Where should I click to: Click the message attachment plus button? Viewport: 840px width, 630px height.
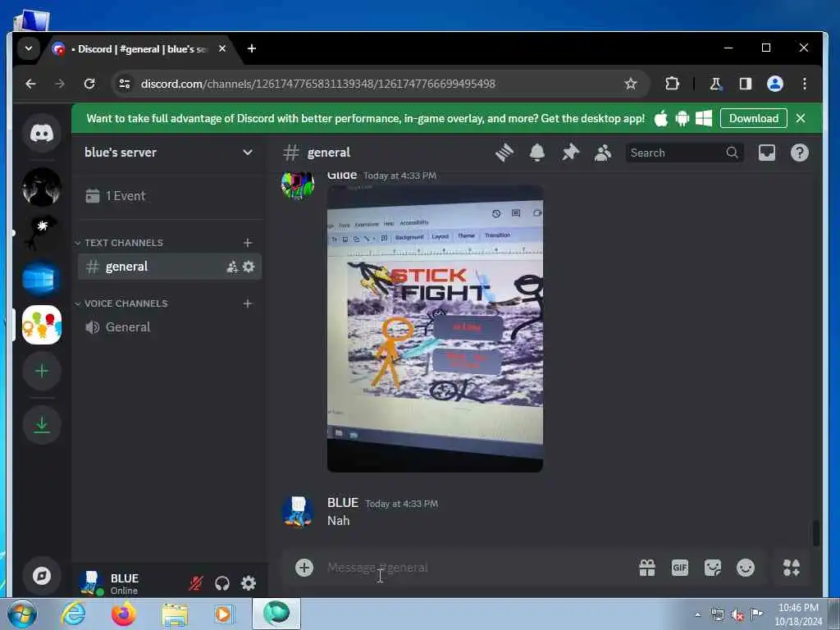pos(304,568)
